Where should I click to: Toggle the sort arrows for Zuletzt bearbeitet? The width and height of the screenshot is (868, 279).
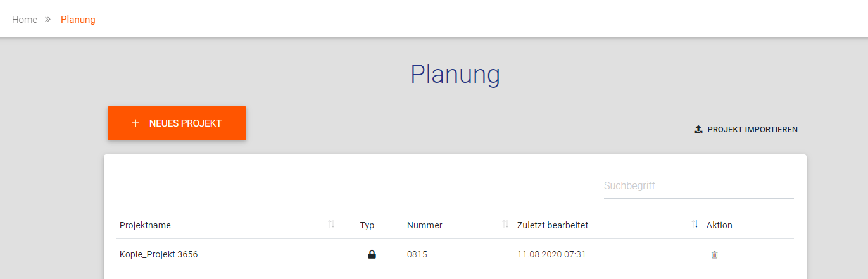[x=695, y=225]
